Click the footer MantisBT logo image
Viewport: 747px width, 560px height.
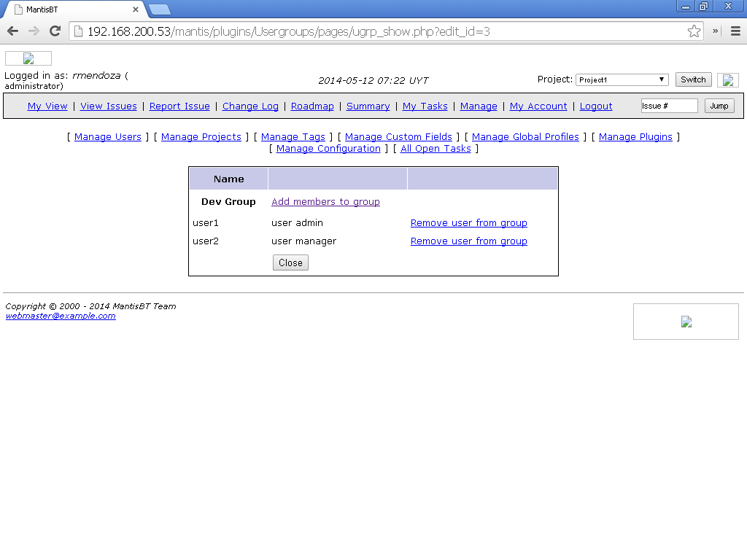point(686,322)
